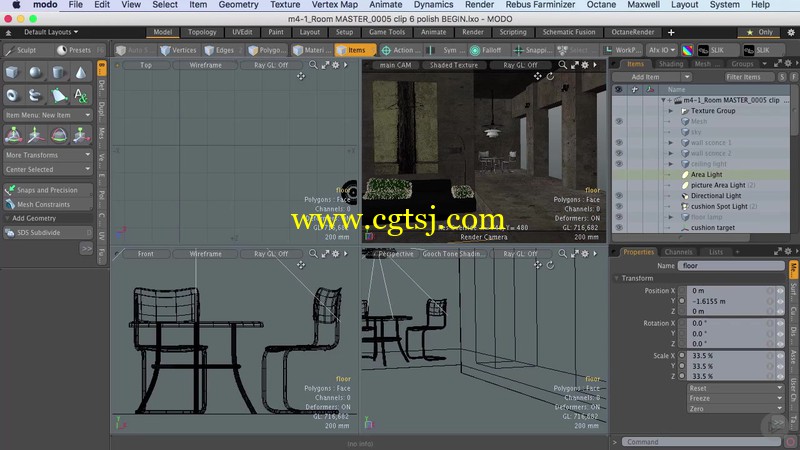Toggle visibility of ceiling light
Image resolution: width=800 pixels, height=450 pixels.
coord(619,164)
